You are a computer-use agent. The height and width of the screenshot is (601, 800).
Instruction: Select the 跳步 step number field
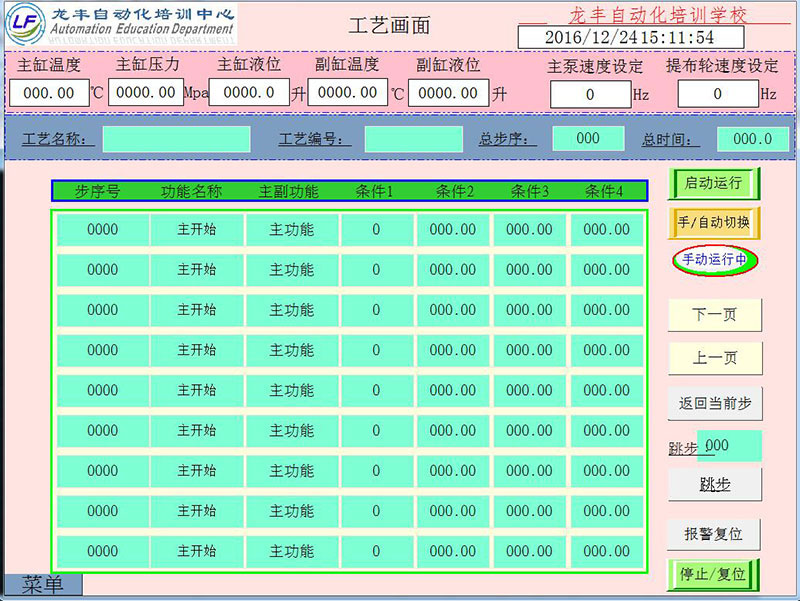click(729, 446)
